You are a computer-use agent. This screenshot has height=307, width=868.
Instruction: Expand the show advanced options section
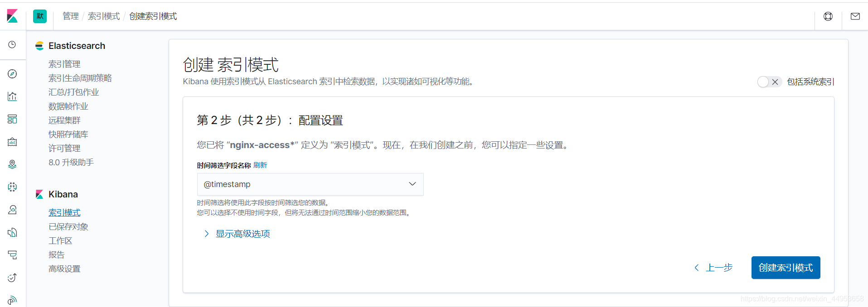tap(237, 234)
